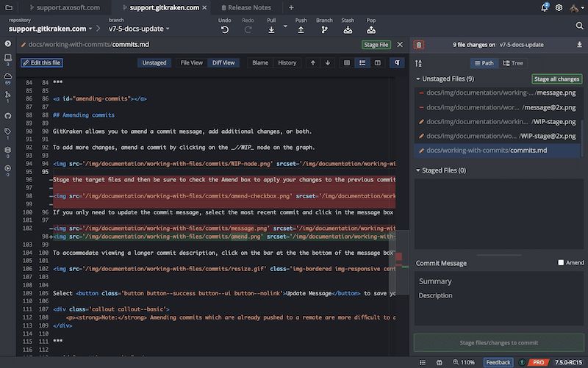Screen dimensions: 588x368
Task: Open the Remote cloud icon in sidebar
Action: pos(8,76)
